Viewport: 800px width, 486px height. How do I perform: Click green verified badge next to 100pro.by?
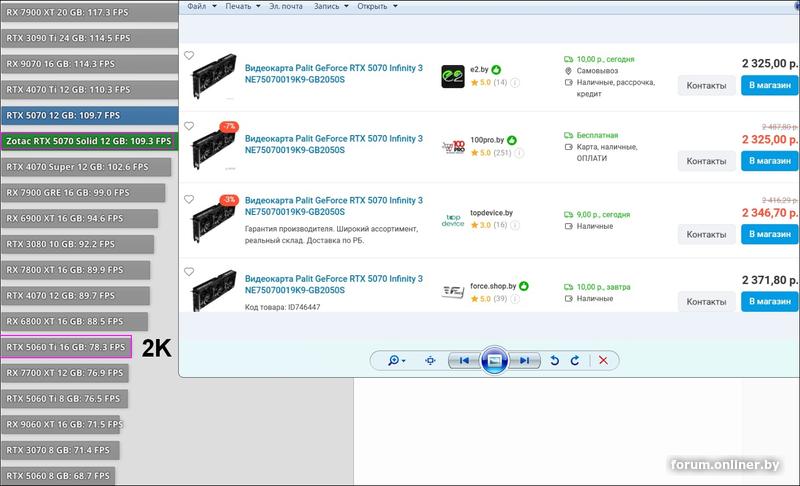tap(512, 140)
